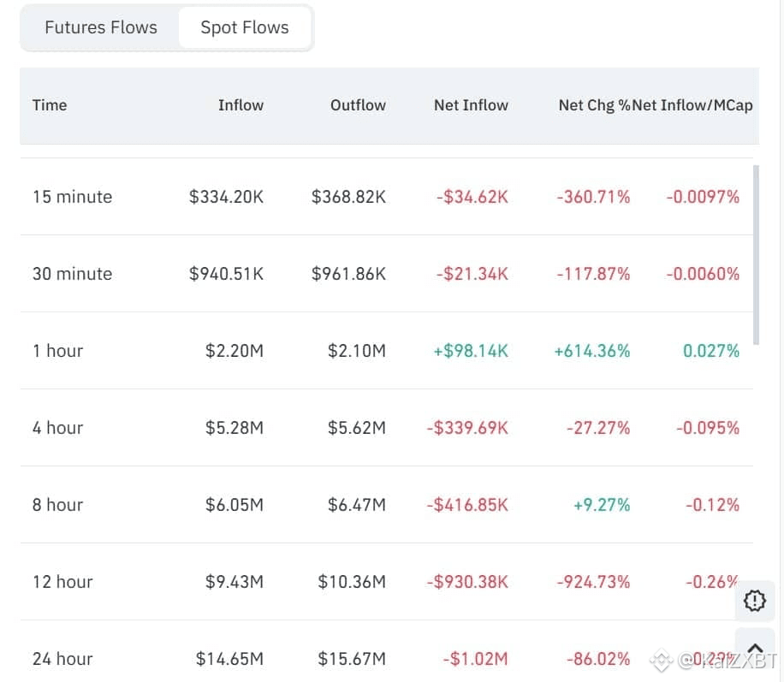Click the $15.67M outflow value

tap(352, 659)
